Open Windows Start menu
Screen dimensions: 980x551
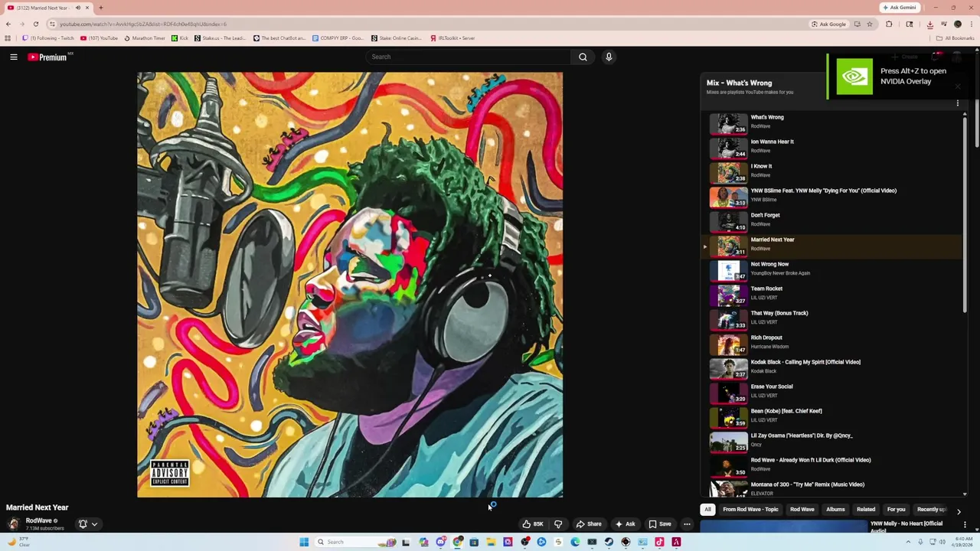coord(304,542)
